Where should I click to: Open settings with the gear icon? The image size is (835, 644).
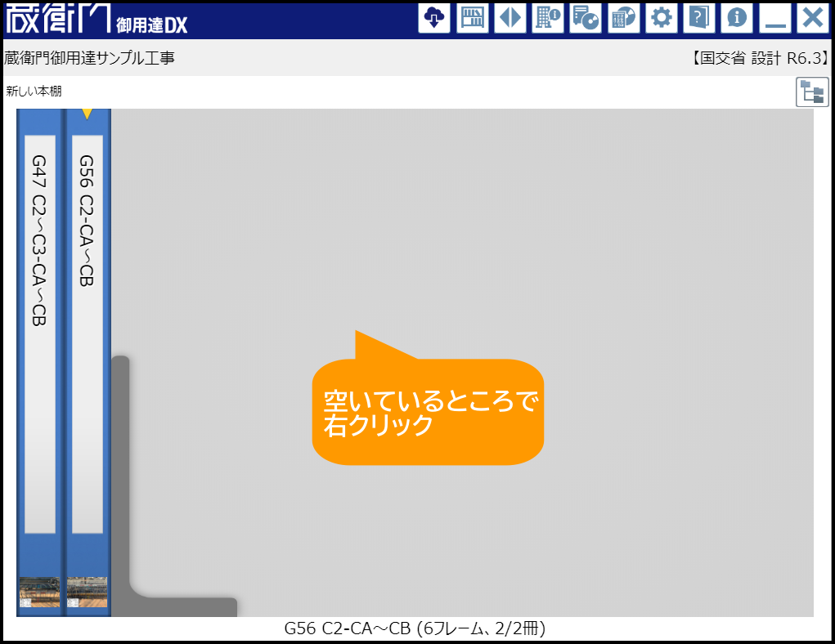[661, 18]
